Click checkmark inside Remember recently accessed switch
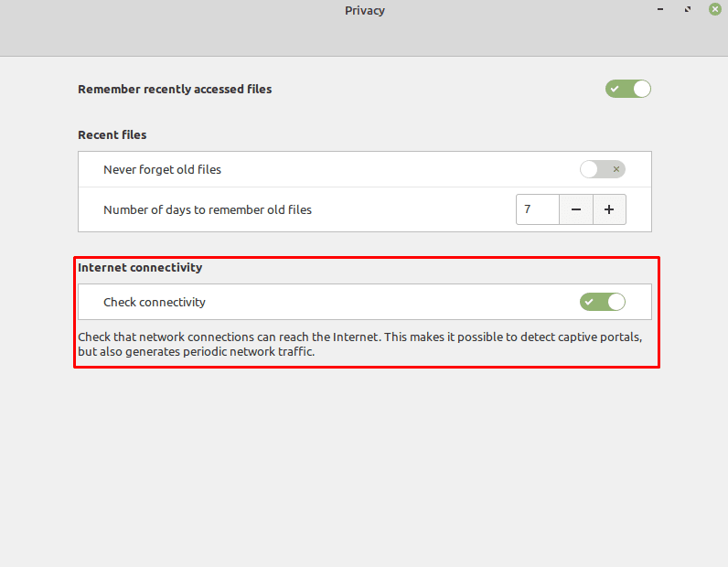Image resolution: width=728 pixels, height=567 pixels. pyautogui.click(x=615, y=89)
